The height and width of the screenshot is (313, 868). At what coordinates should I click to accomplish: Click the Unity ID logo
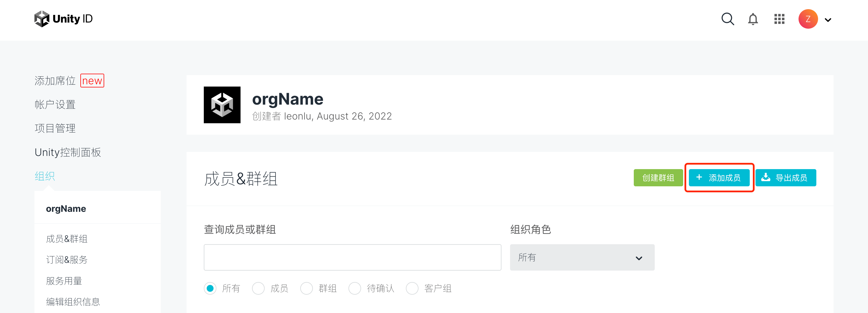[x=63, y=19]
